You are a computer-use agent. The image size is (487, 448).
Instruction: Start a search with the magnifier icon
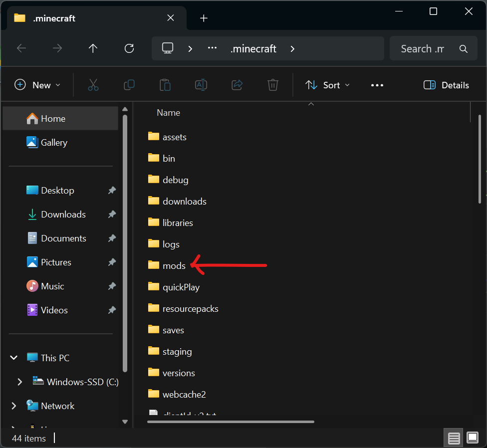tap(463, 48)
